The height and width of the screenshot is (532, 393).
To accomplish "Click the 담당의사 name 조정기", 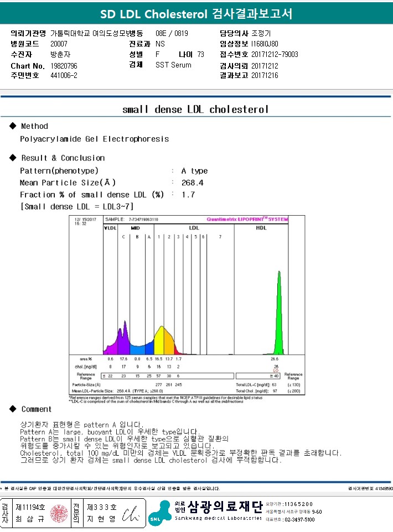I will tap(261, 33).
